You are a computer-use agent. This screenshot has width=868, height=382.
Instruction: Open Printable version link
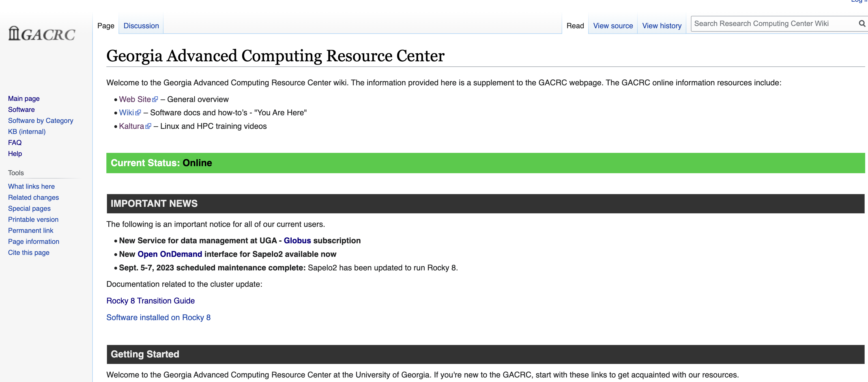33,220
